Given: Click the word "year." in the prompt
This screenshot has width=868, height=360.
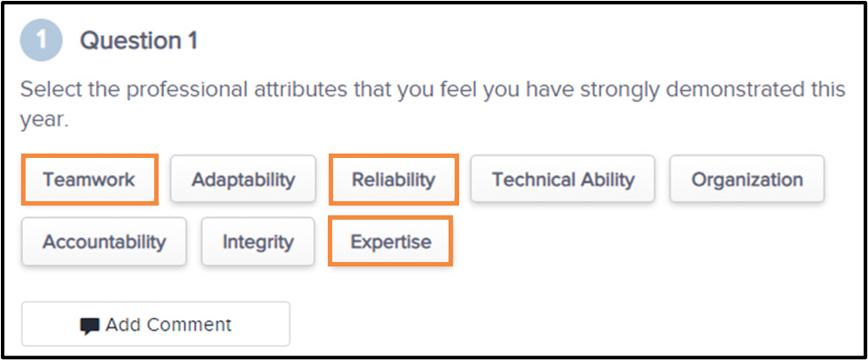Looking at the screenshot, I should click(44, 119).
